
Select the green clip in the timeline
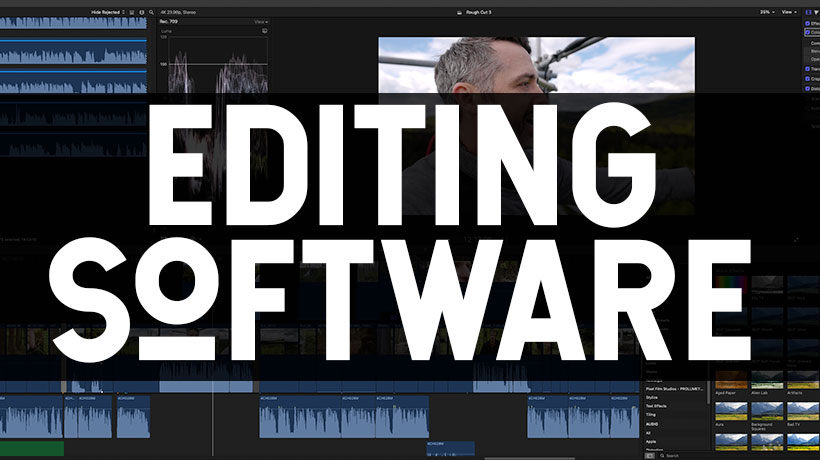pos(32,448)
